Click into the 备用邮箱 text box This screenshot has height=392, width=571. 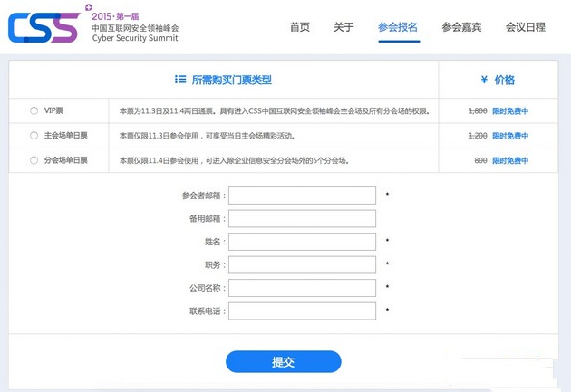(x=302, y=218)
